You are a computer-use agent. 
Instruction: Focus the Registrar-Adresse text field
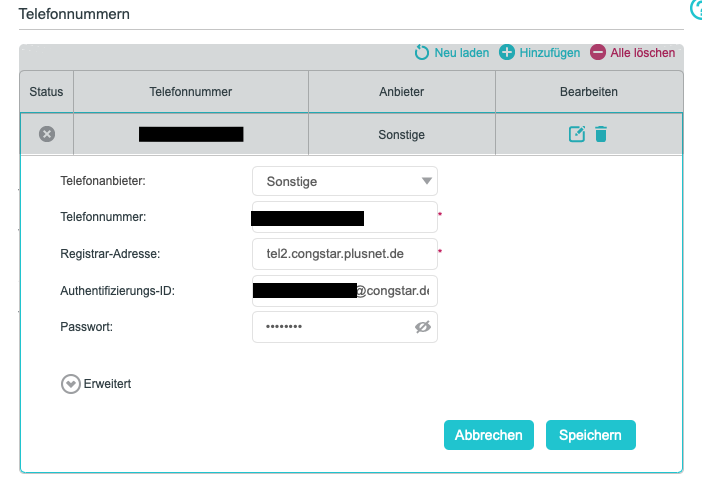pos(344,254)
